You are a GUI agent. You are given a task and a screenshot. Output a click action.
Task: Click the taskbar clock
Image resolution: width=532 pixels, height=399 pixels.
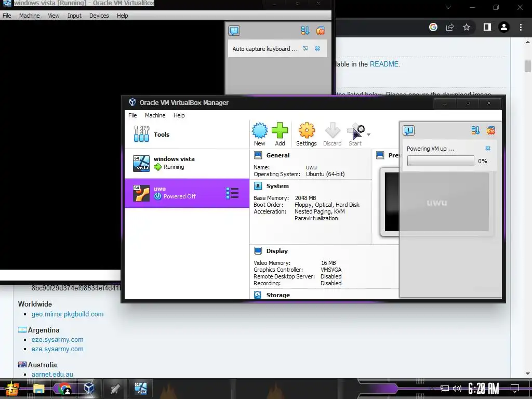coord(484,389)
